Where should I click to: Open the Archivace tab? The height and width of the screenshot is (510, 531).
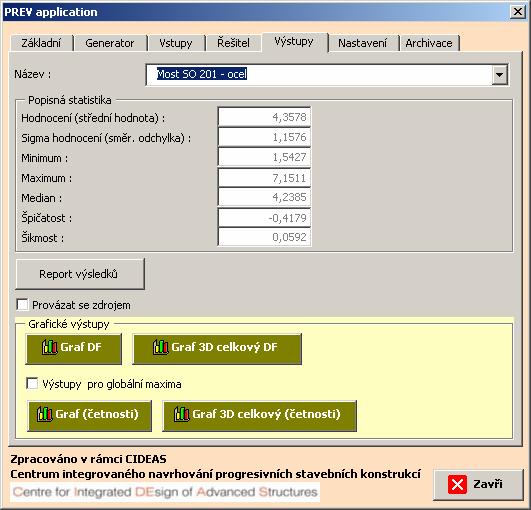pyautogui.click(x=429, y=43)
